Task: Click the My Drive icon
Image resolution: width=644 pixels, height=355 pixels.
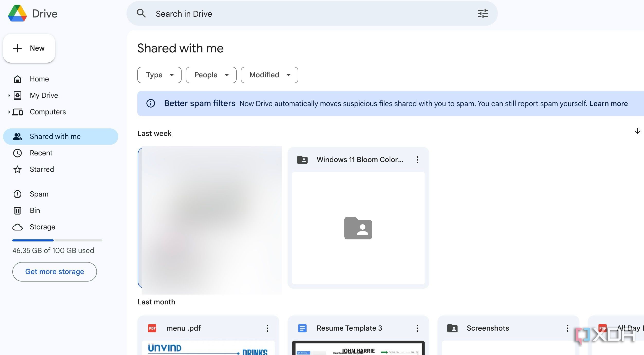Action: [17, 95]
